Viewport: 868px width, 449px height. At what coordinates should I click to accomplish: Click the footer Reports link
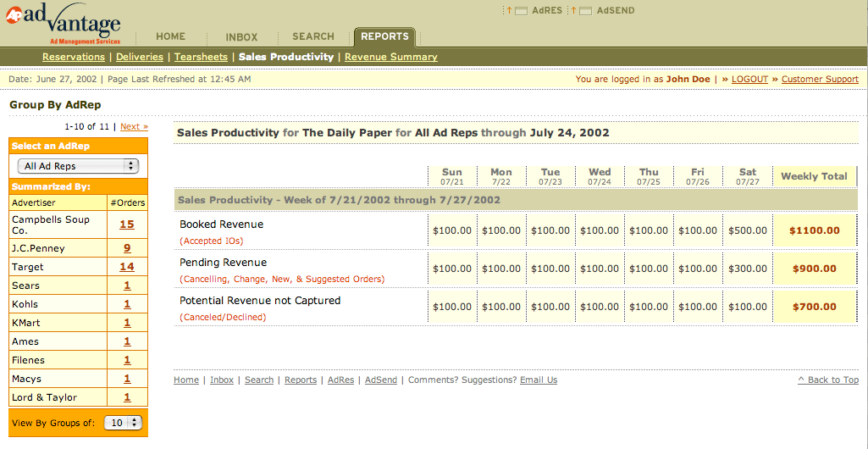point(301,380)
